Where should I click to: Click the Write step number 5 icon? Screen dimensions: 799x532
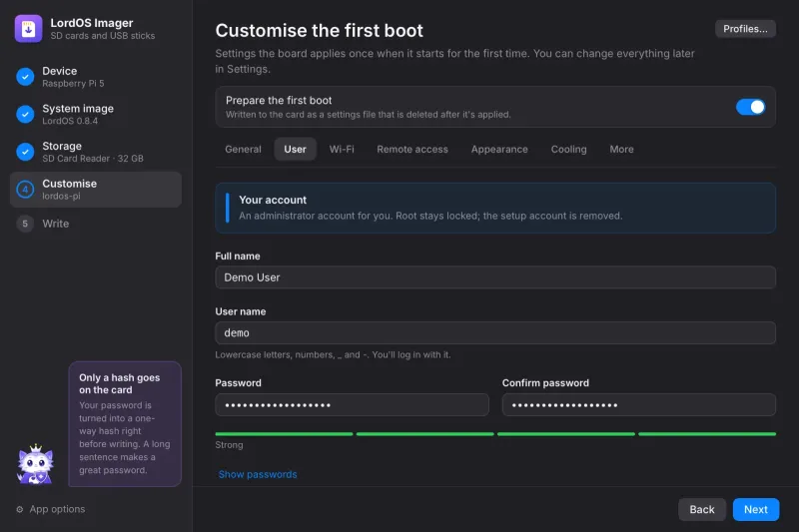[25, 224]
